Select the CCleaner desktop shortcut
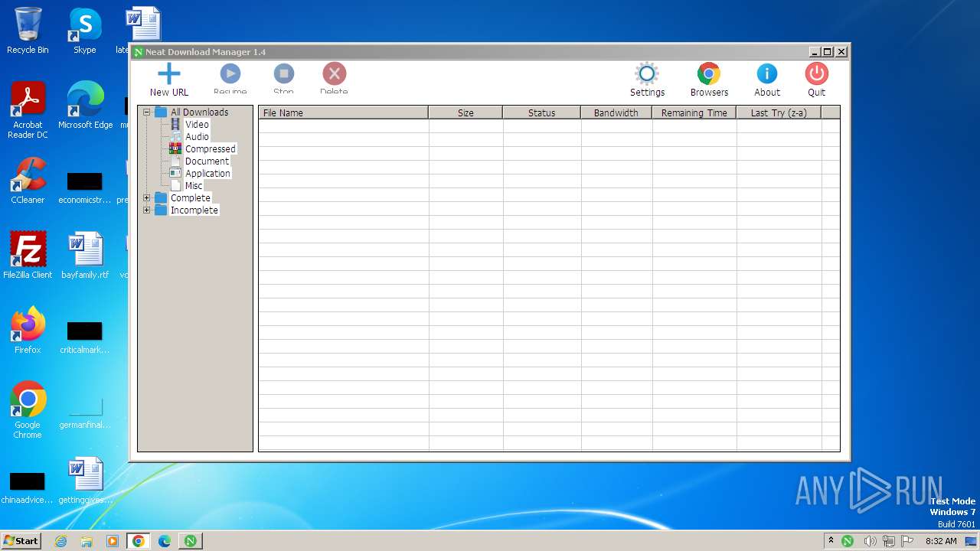This screenshot has width=980, height=551. click(28, 181)
